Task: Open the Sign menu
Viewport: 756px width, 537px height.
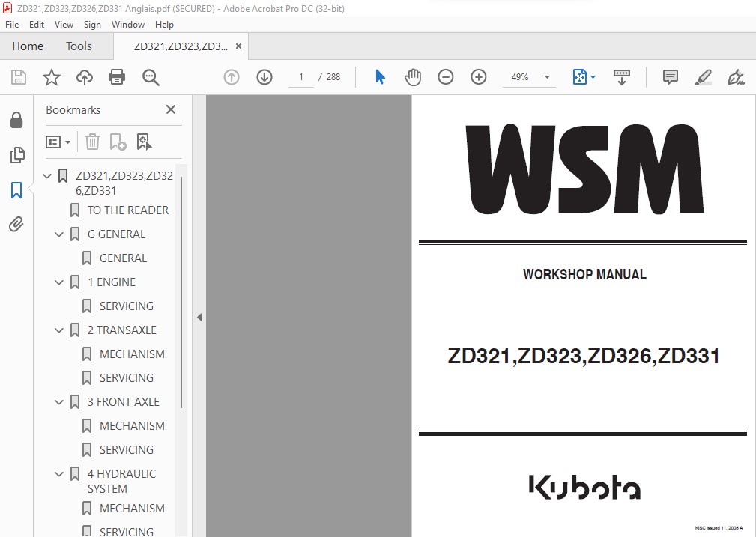Action: (92, 25)
